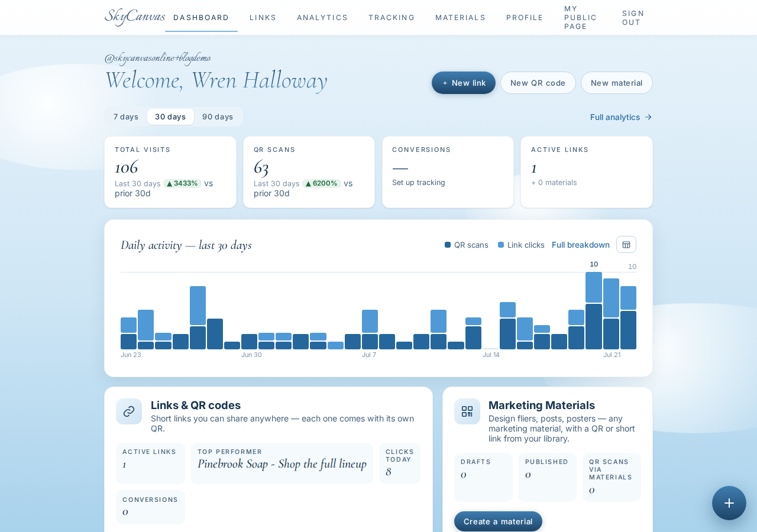Click the QR scans legend swatch
This screenshot has width=757, height=532.
448,245
